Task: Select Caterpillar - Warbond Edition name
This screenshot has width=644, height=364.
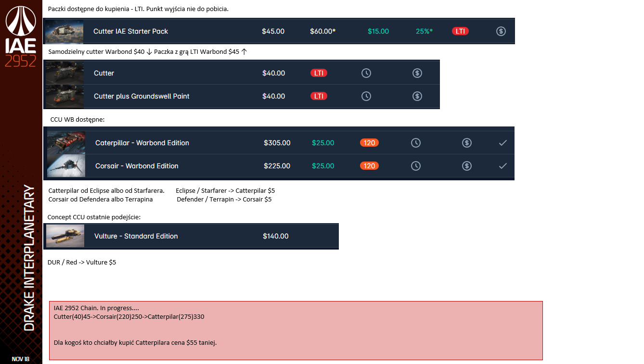Action: click(x=142, y=143)
